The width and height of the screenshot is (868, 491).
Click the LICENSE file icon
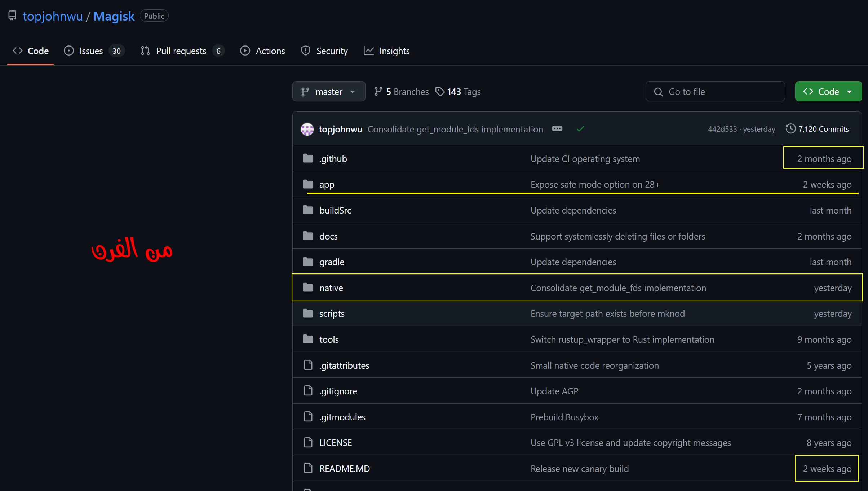tap(308, 442)
